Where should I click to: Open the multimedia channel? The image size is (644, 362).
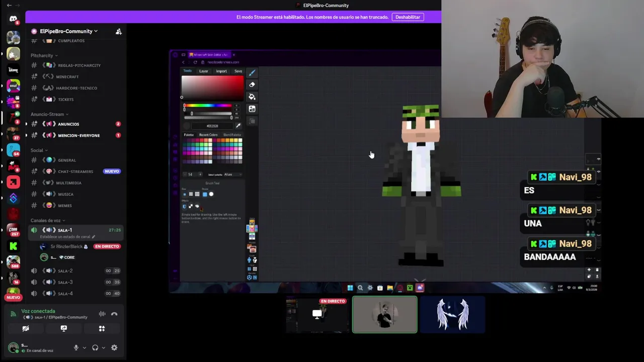click(75, 183)
